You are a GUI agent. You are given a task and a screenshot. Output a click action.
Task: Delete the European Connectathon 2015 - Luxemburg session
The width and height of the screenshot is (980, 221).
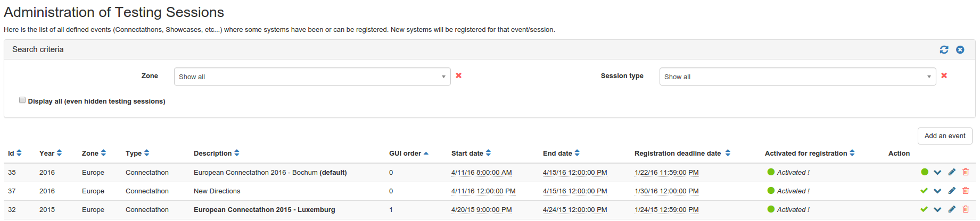point(966,209)
